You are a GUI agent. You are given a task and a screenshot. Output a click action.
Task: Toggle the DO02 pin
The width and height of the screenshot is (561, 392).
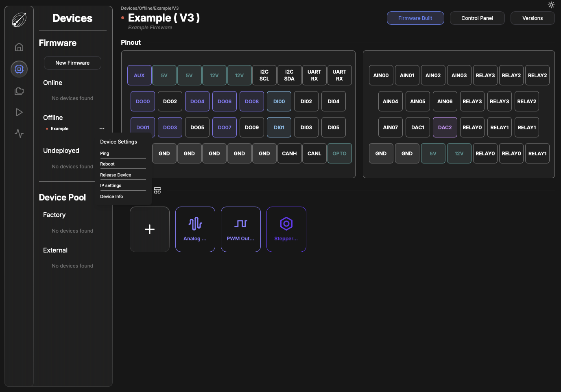(x=170, y=102)
